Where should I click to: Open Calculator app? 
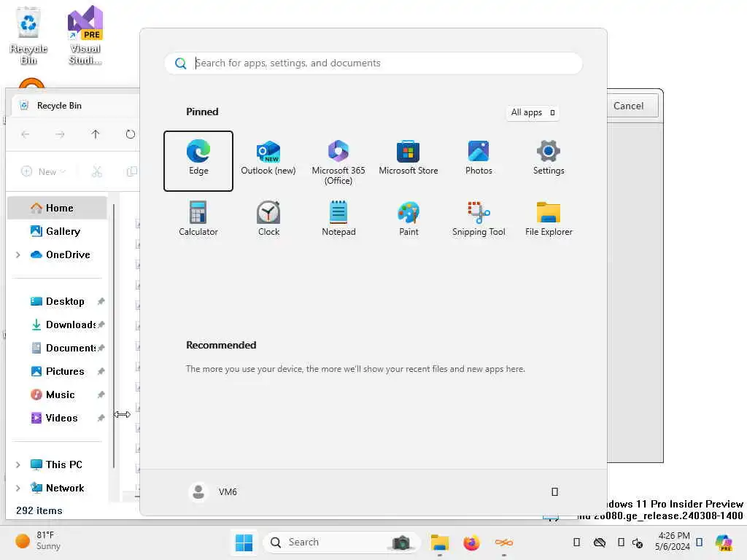tap(198, 219)
